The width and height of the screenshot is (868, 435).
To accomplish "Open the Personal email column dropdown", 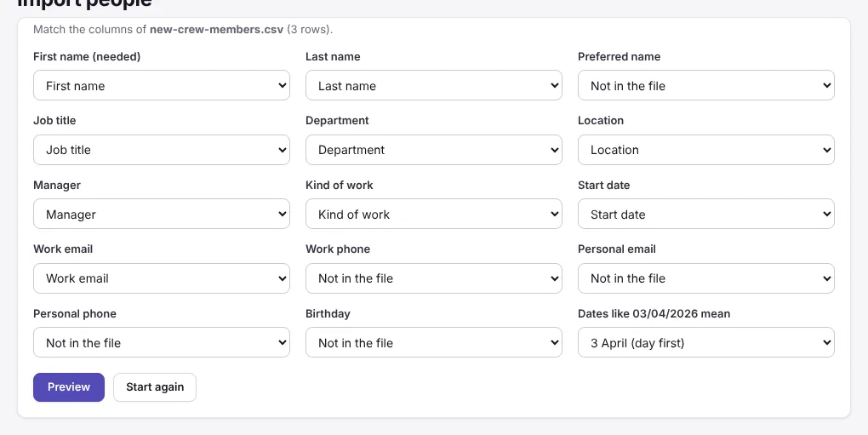I will (x=706, y=278).
